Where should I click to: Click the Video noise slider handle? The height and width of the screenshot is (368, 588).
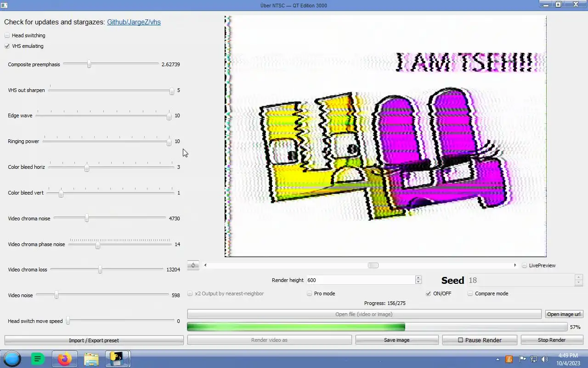click(57, 295)
